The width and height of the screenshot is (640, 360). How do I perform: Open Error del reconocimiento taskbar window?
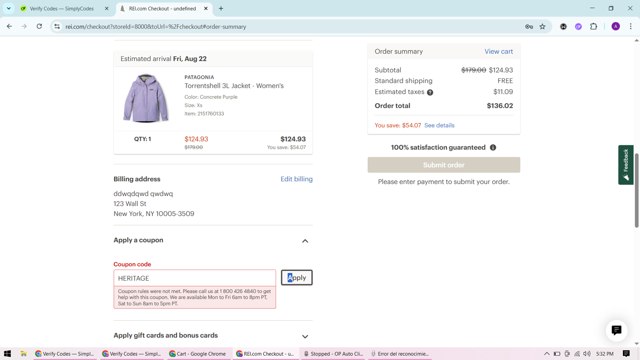coord(400,353)
